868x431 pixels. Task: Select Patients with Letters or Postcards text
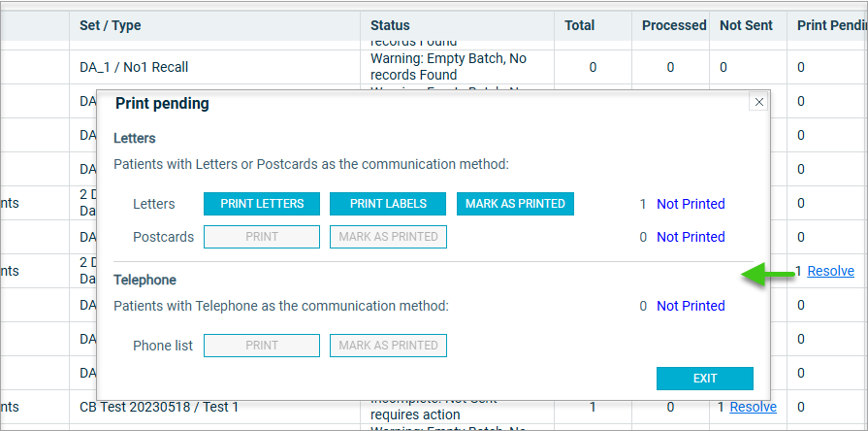[x=311, y=164]
